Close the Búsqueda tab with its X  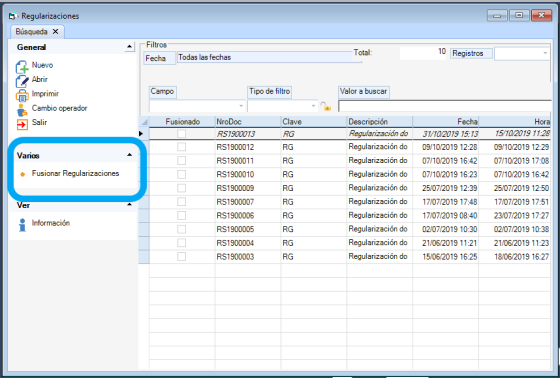click(x=55, y=32)
